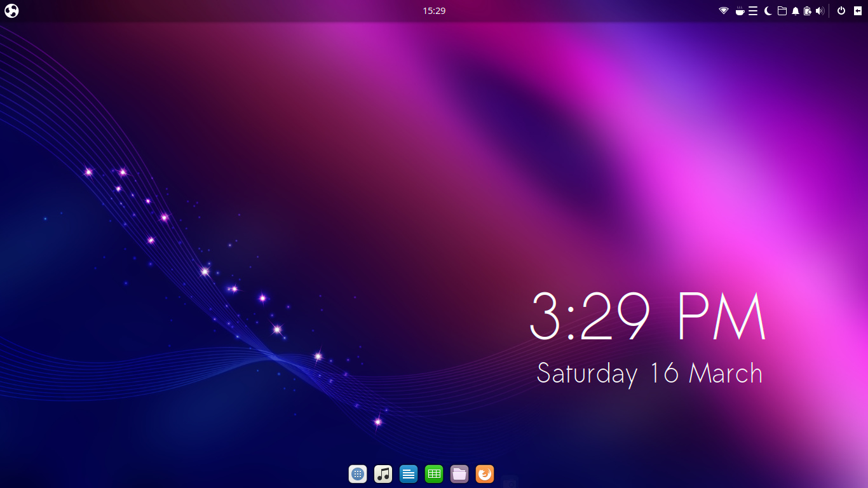Open the Budgie menu in top-left corner

11,11
